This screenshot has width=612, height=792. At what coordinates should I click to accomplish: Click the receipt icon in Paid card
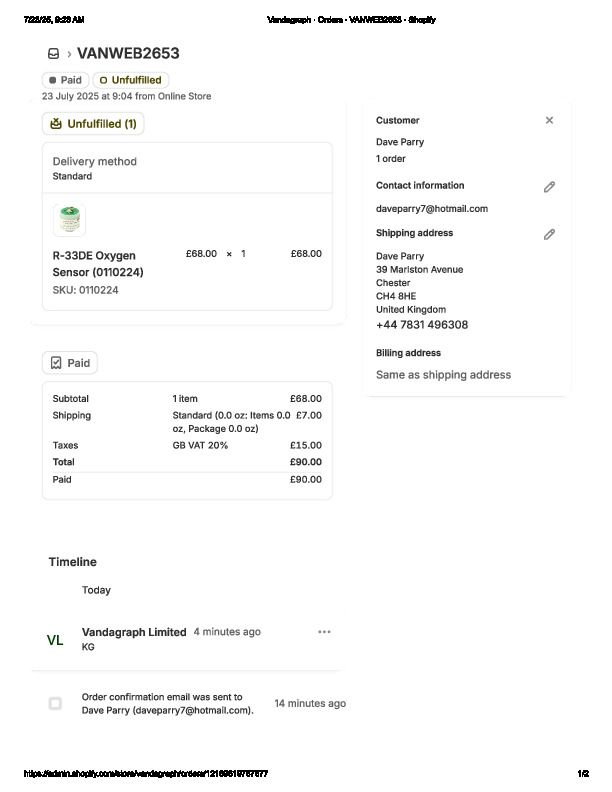[56, 363]
